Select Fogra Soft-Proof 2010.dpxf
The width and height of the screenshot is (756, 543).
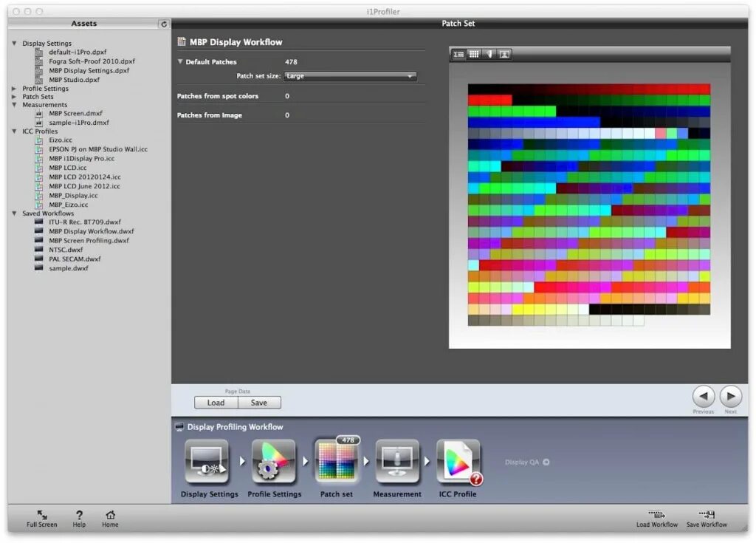(92, 61)
